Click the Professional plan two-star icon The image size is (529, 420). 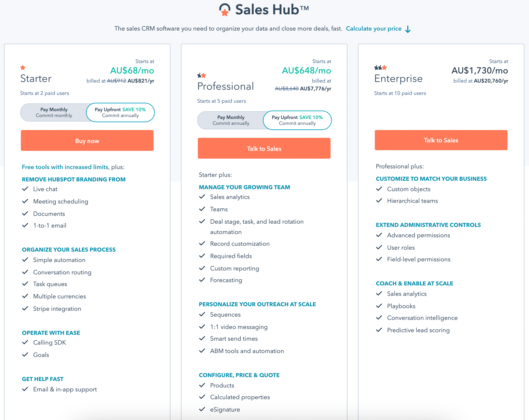click(202, 75)
